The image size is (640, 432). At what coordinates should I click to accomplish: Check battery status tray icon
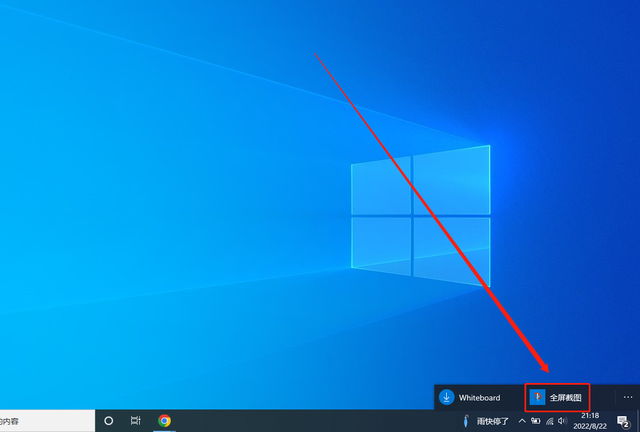pos(536,421)
